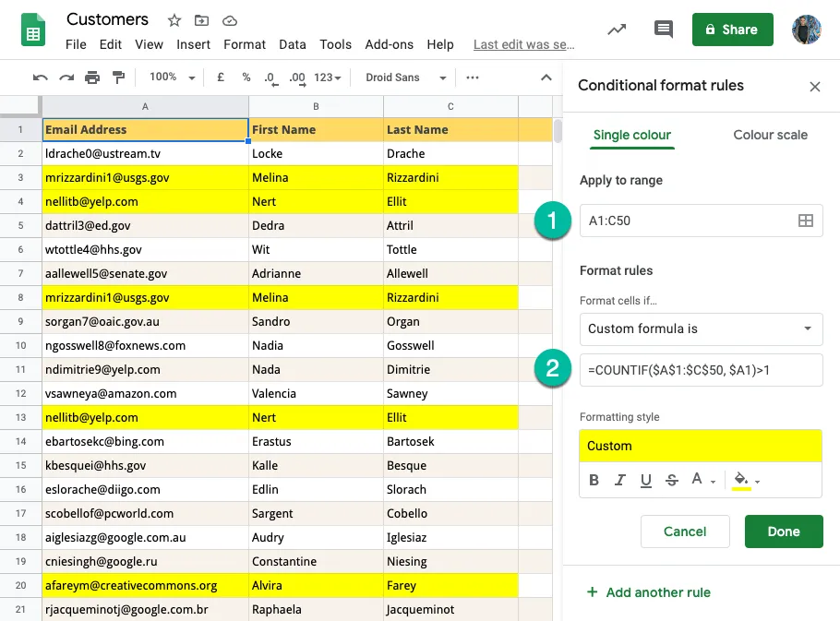Image resolution: width=840 pixels, height=621 pixels.
Task: Open the fill colour picker
Action: (x=743, y=480)
